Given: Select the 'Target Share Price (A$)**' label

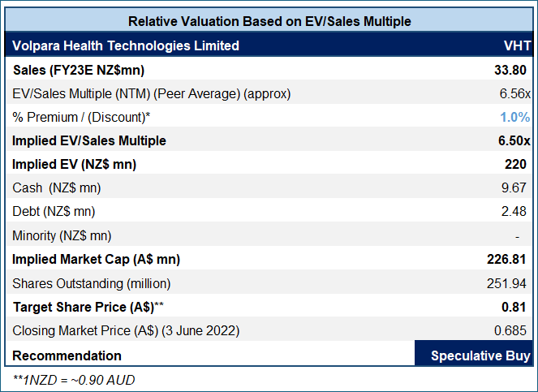Looking at the screenshot, I should (88, 308).
